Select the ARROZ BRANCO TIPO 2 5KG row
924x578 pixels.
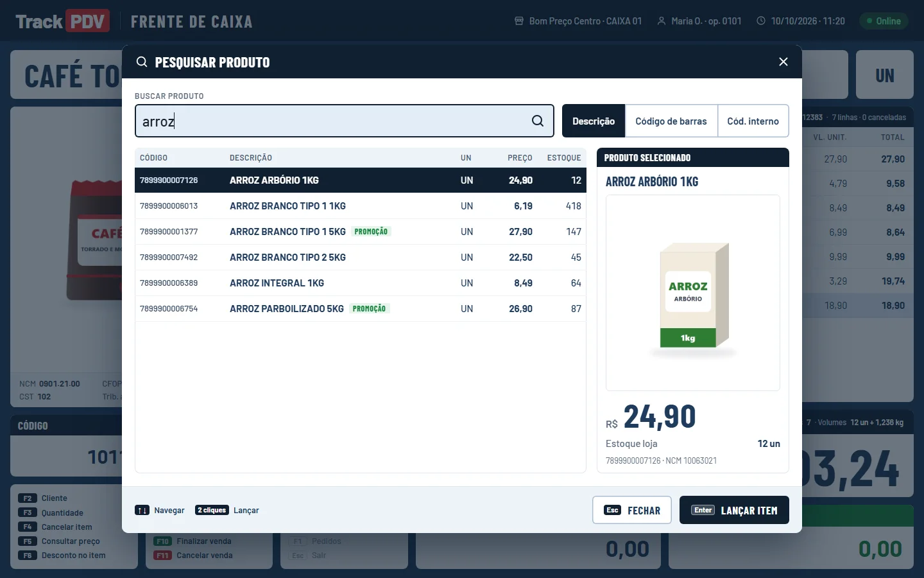point(361,258)
